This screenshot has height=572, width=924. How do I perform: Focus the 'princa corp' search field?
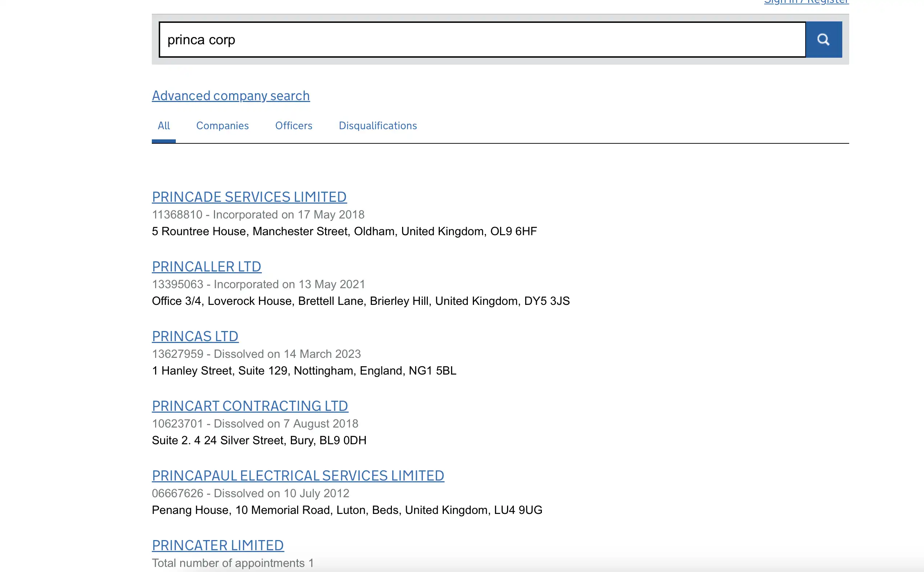tap(482, 39)
